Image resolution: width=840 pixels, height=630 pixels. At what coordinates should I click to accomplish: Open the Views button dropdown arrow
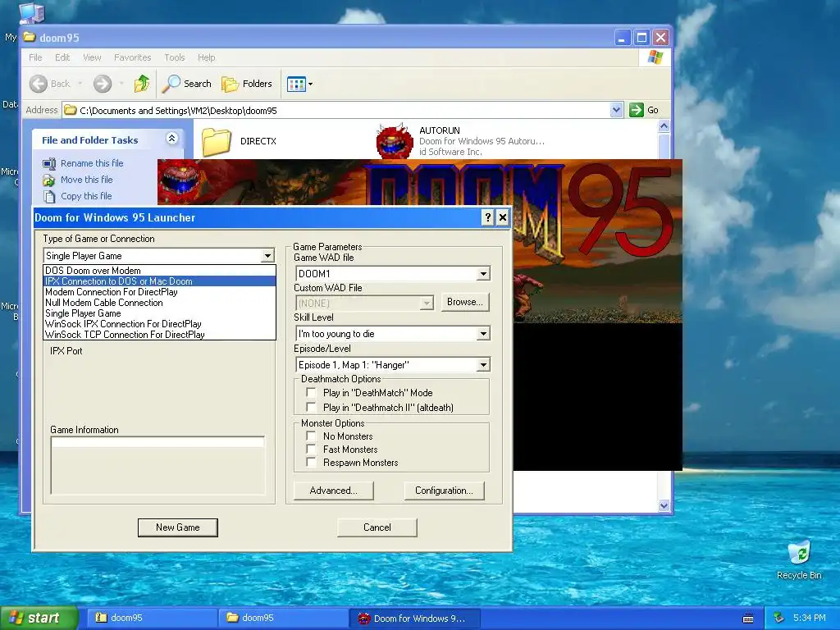tap(310, 84)
